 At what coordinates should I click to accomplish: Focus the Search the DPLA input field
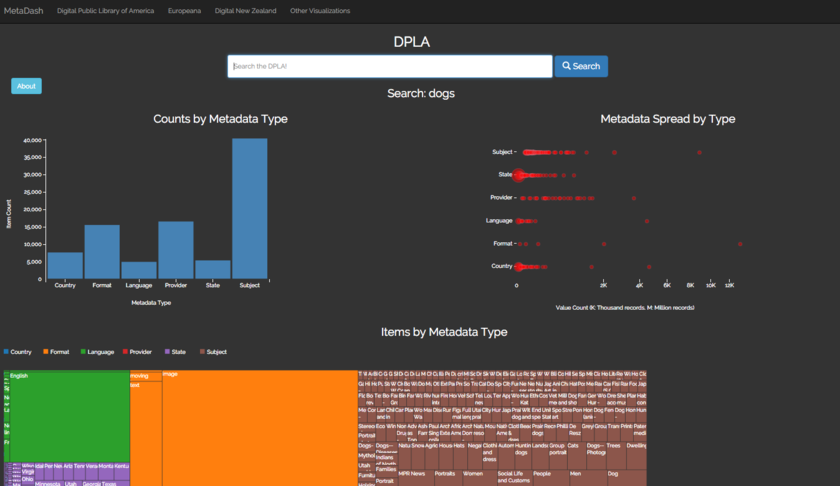pos(389,66)
